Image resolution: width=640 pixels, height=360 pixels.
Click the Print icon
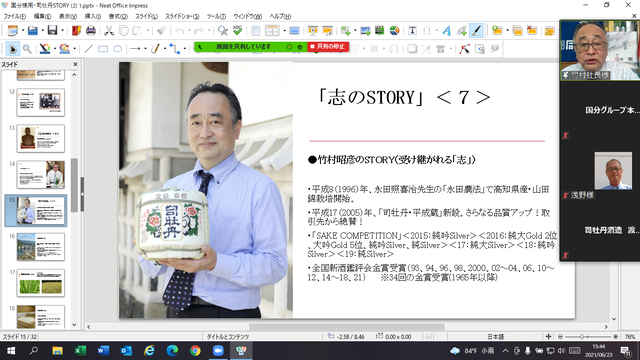point(91,31)
